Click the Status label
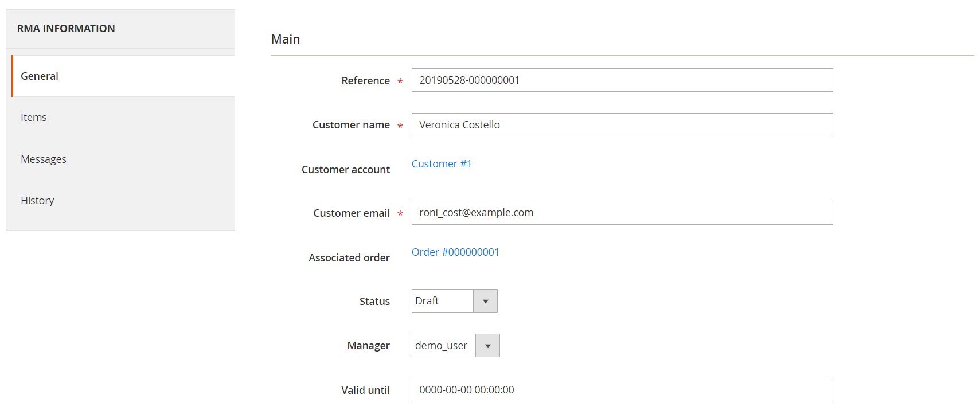Image resolution: width=980 pixels, height=410 pixels. click(374, 302)
